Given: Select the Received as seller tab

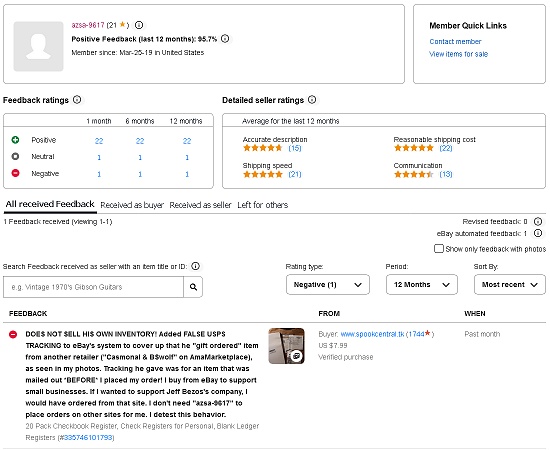Looking at the screenshot, I should tap(200, 205).
